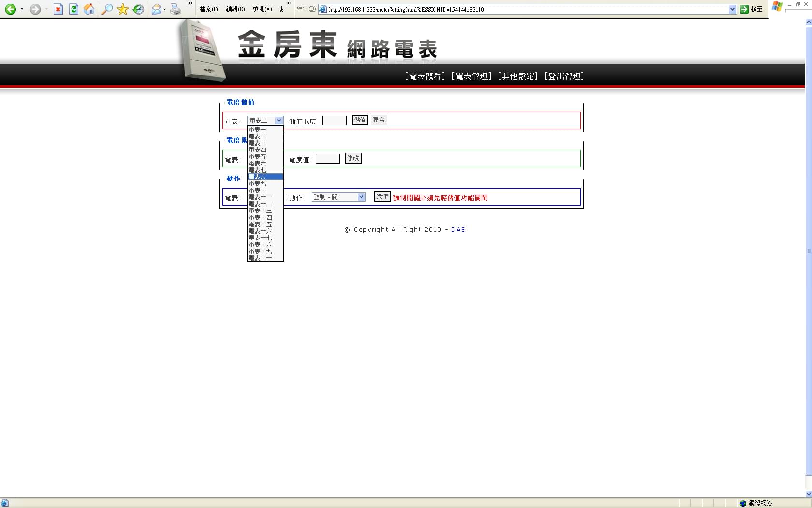Click the History icon in toolbar
812x508 pixels.
click(138, 9)
